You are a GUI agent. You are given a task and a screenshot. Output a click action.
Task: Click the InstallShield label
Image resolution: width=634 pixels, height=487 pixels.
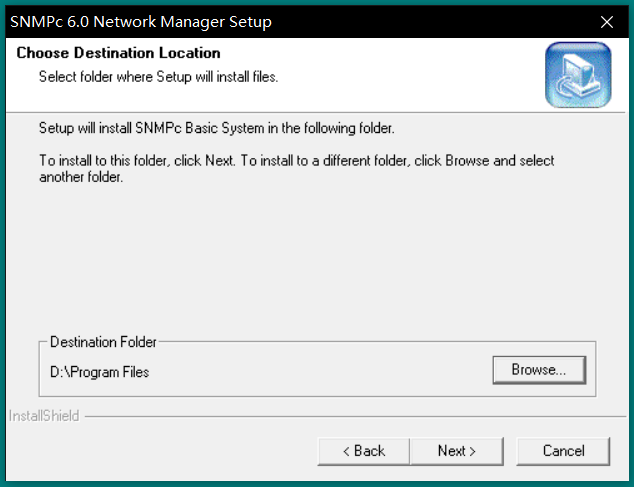44,416
